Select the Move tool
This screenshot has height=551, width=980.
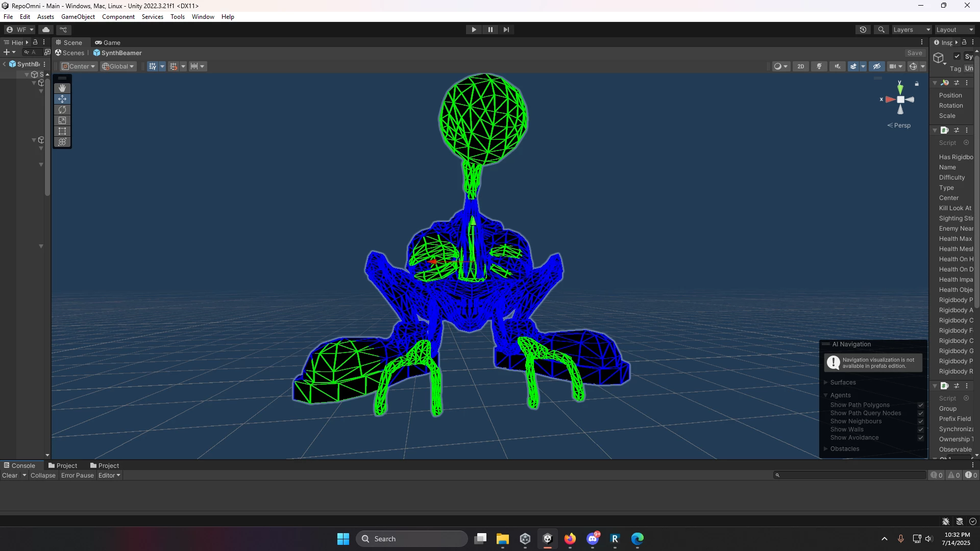point(62,99)
